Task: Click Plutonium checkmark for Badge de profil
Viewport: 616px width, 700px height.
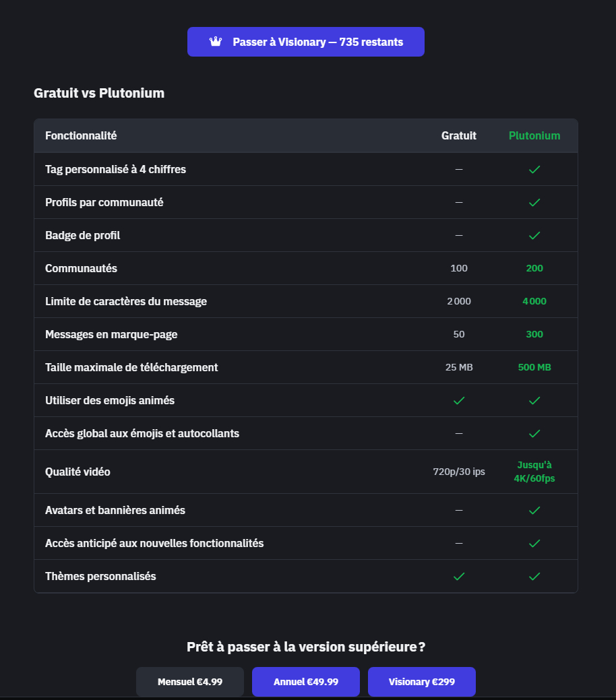Action: [x=534, y=235]
